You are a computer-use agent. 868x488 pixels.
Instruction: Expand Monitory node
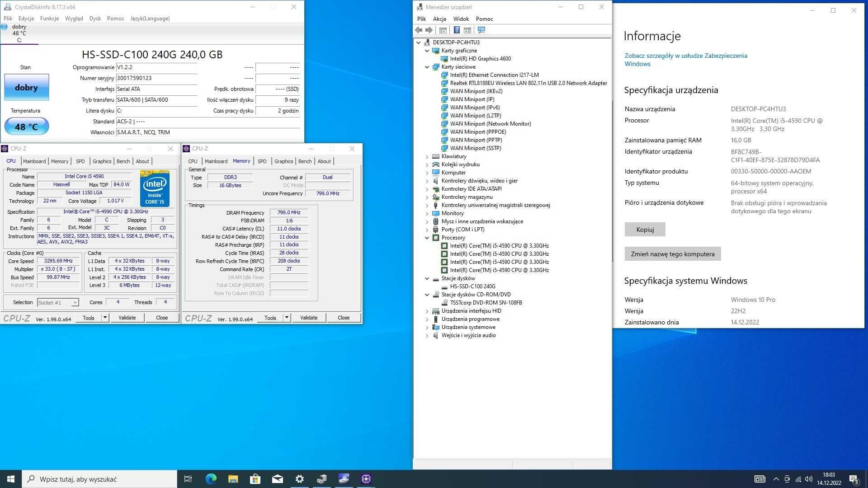point(427,213)
